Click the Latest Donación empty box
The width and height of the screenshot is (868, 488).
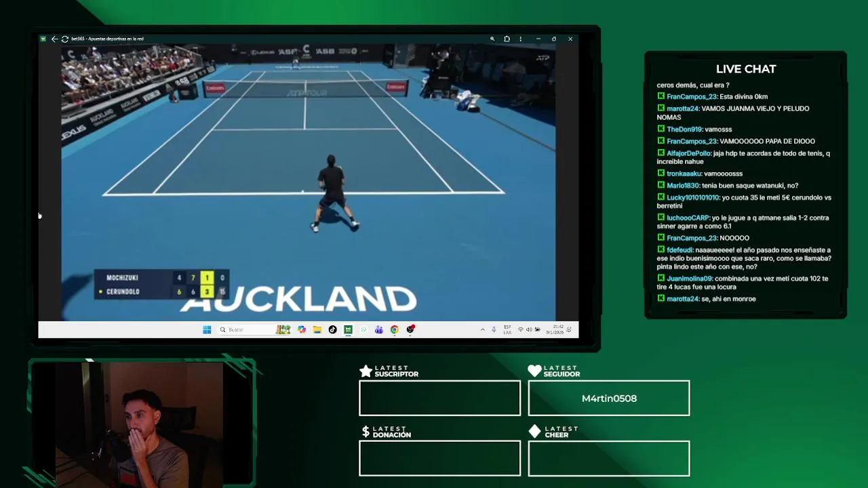point(440,459)
